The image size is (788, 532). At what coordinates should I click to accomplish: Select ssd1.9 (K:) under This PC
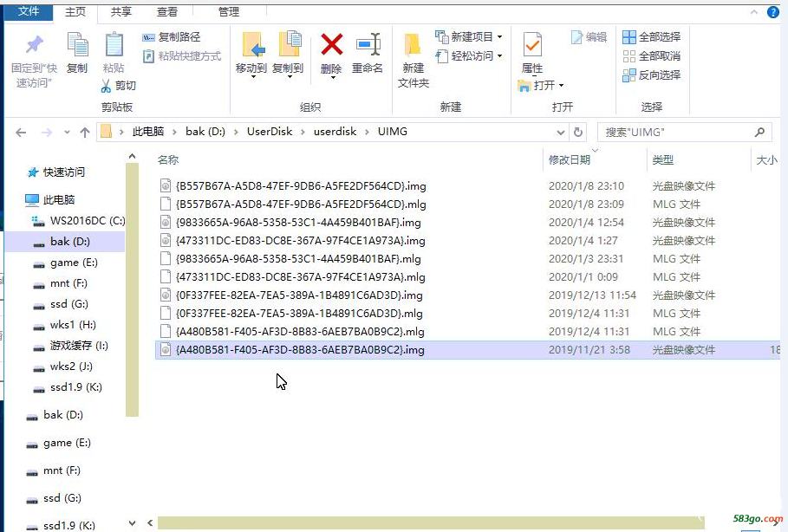coord(68,386)
